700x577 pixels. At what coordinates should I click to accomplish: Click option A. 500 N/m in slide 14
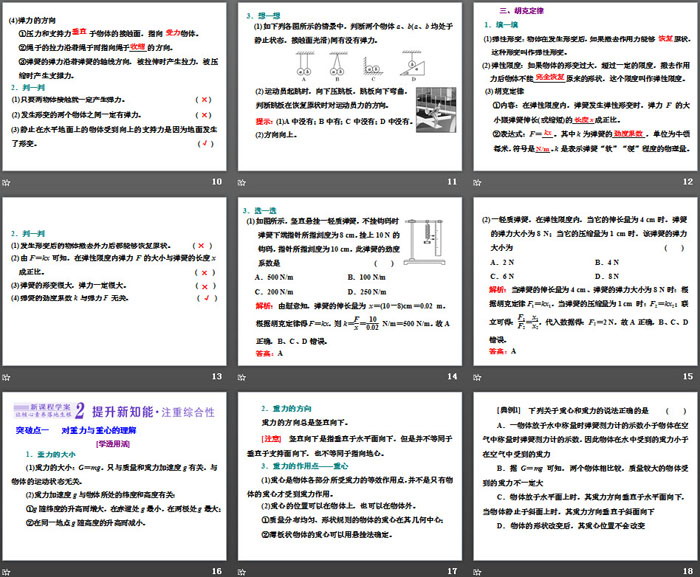pos(274,277)
